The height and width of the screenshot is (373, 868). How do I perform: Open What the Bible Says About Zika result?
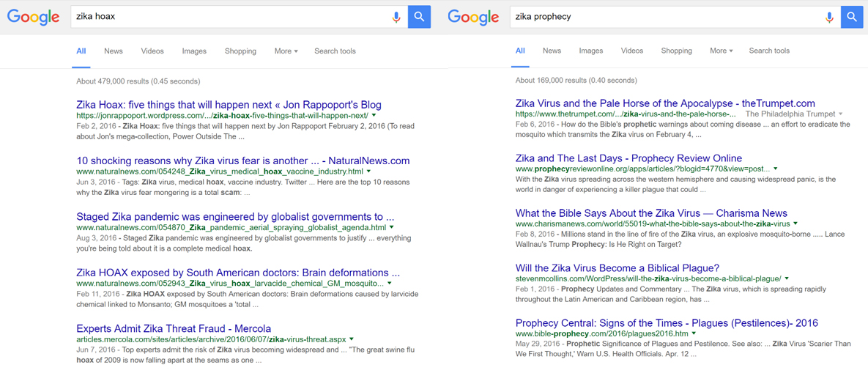tap(651, 213)
